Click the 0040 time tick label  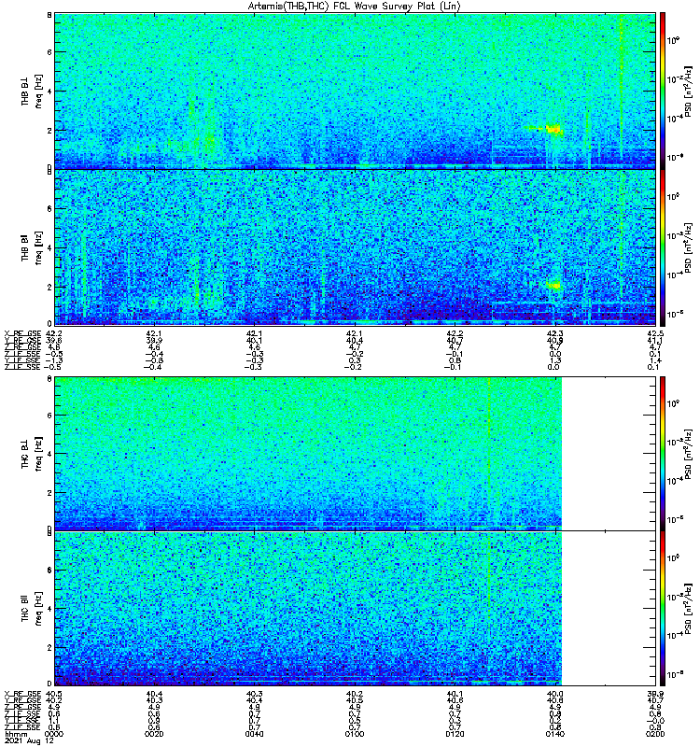tap(254, 734)
